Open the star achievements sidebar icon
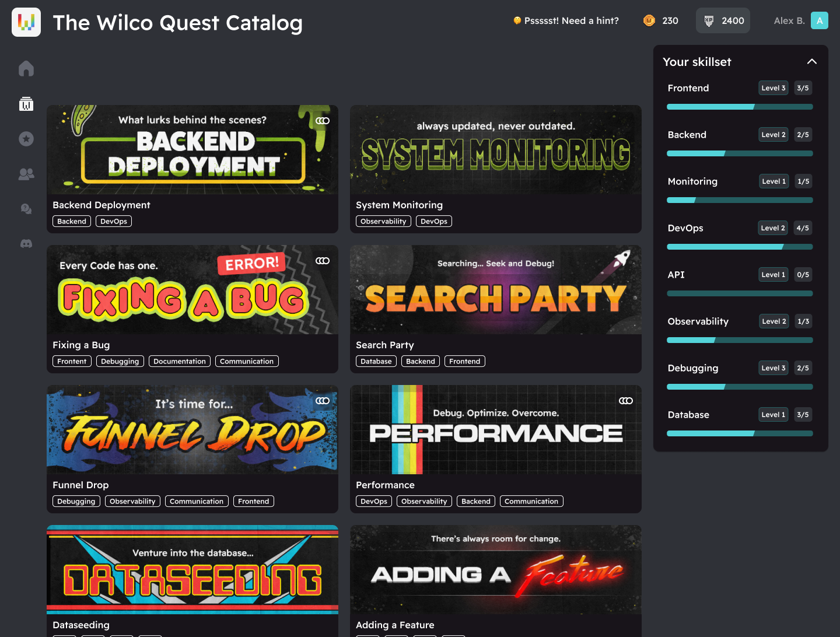The height and width of the screenshot is (637, 840). pos(26,139)
